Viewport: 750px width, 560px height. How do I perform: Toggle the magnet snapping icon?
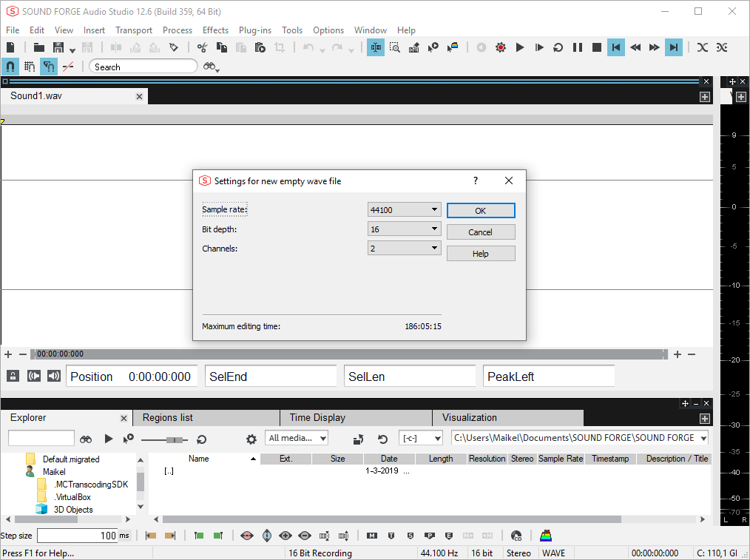pyautogui.click(x=10, y=67)
